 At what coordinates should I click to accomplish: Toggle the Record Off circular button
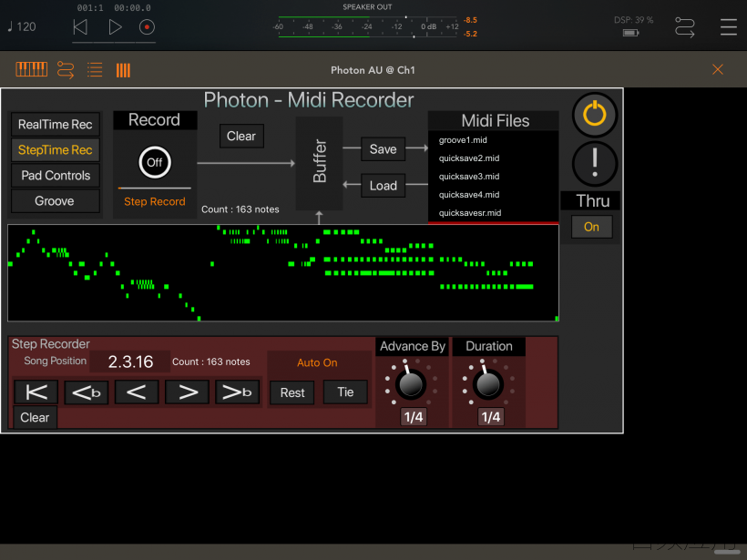click(154, 162)
